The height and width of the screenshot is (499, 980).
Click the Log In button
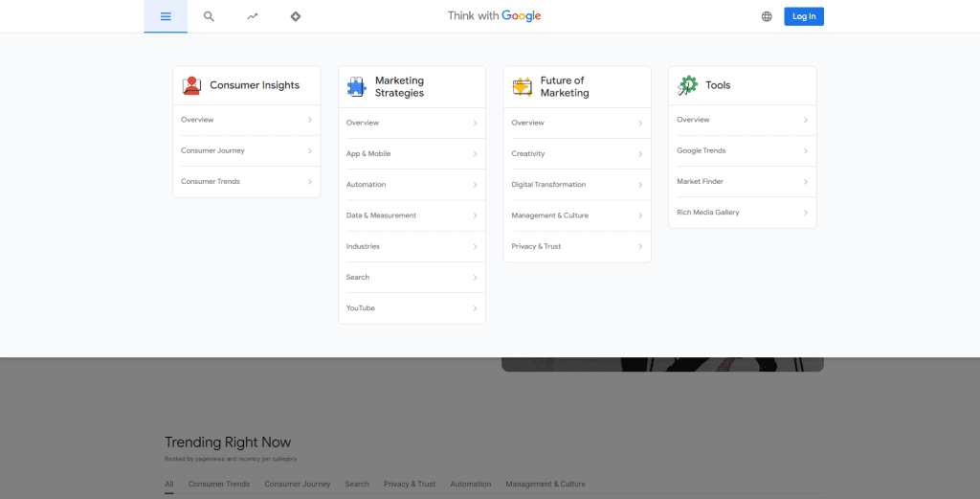804,16
